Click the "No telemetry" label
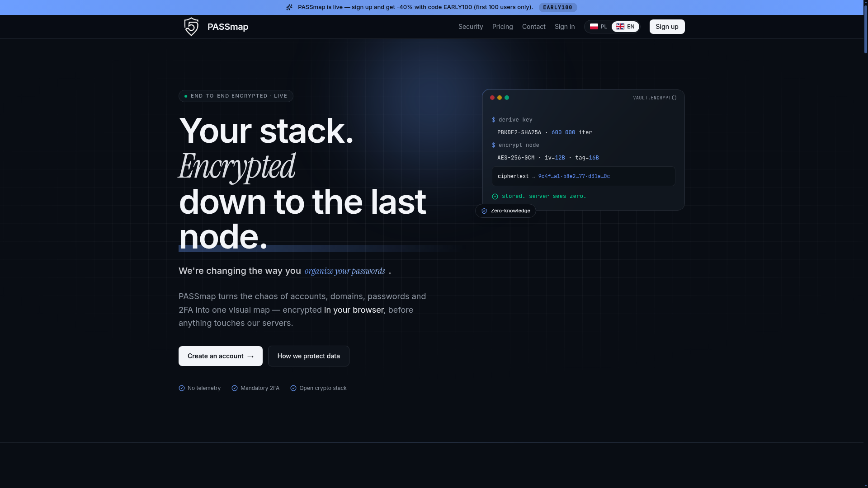 204,388
